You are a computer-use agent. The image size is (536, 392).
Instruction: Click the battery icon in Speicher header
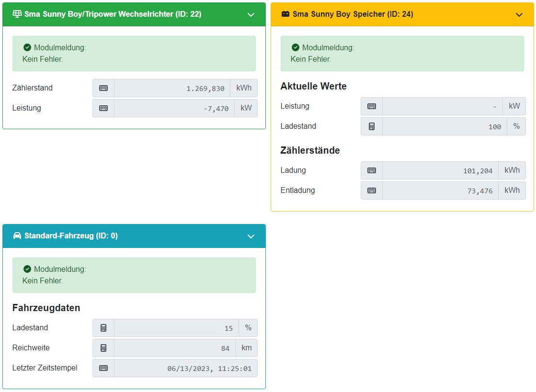[285, 14]
